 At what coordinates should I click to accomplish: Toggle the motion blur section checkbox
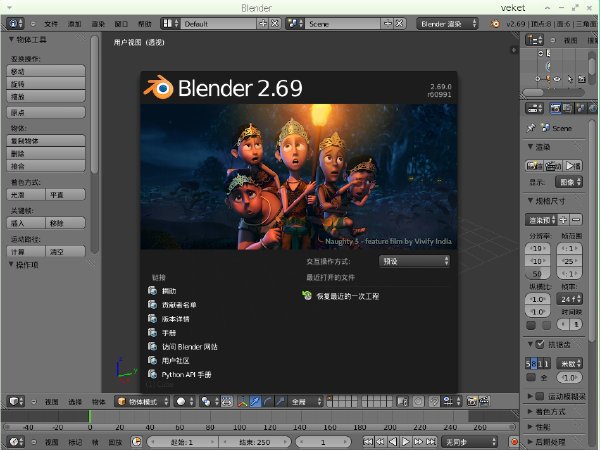(x=540, y=396)
